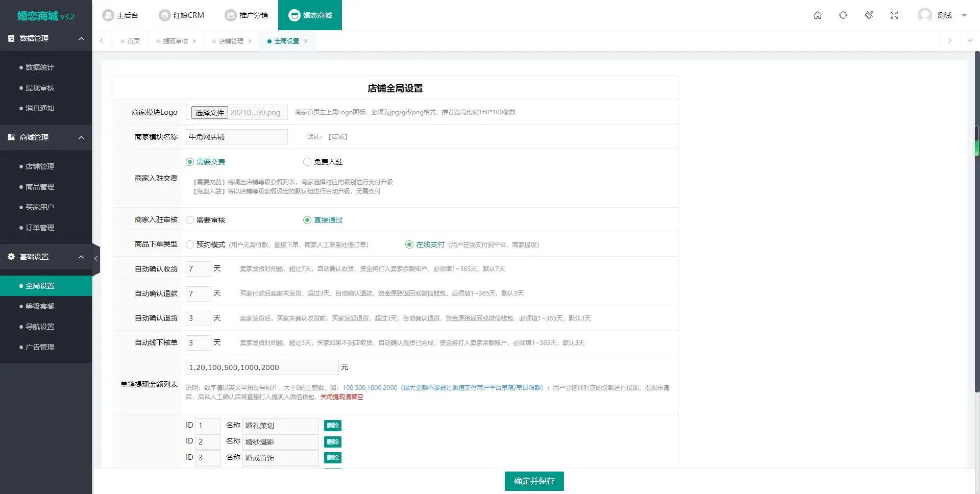Click 选择文件 to upload merchant logo
The image size is (980, 494).
(209, 112)
